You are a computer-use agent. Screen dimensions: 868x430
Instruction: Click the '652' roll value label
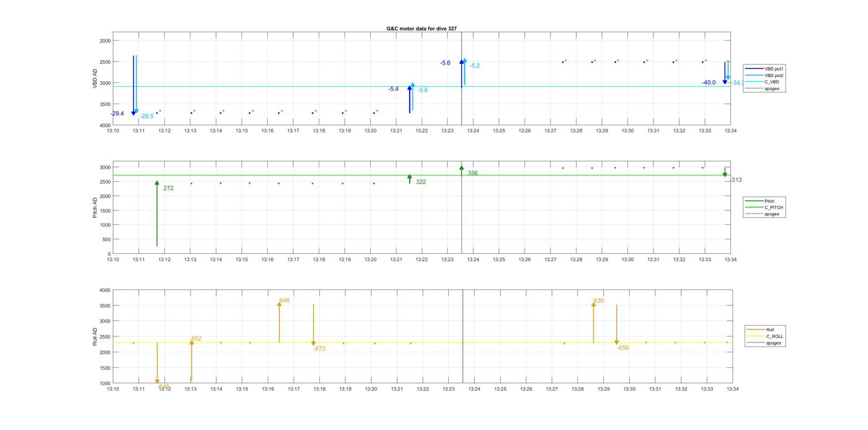tap(197, 339)
